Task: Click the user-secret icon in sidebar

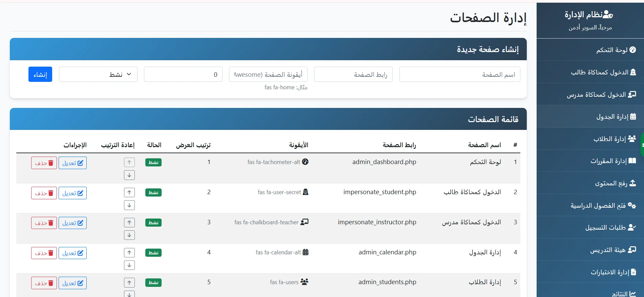Action: click(x=633, y=72)
